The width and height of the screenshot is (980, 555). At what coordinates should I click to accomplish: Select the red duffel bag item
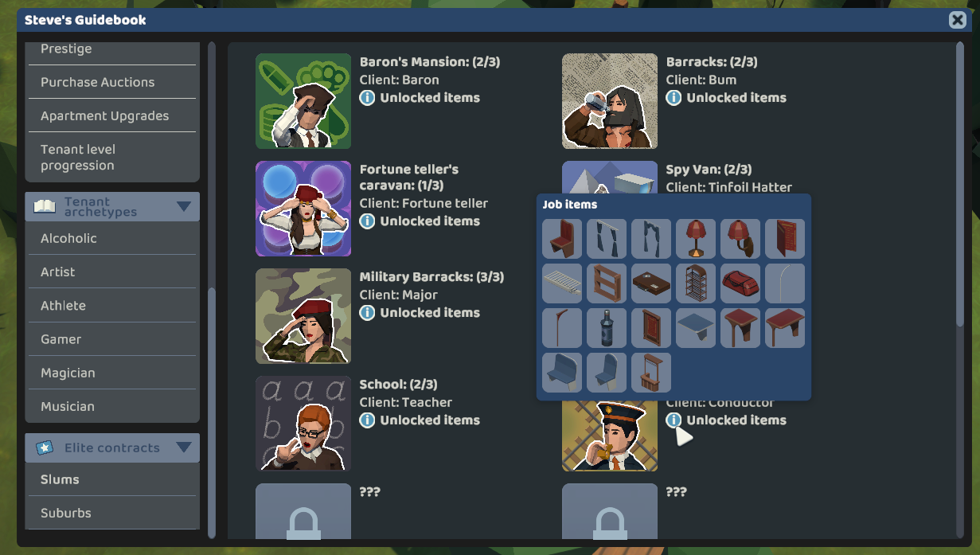[740, 283]
